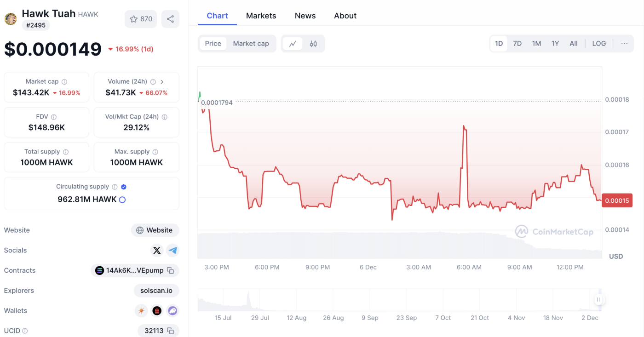Click Total supply info icon

[x=66, y=152]
